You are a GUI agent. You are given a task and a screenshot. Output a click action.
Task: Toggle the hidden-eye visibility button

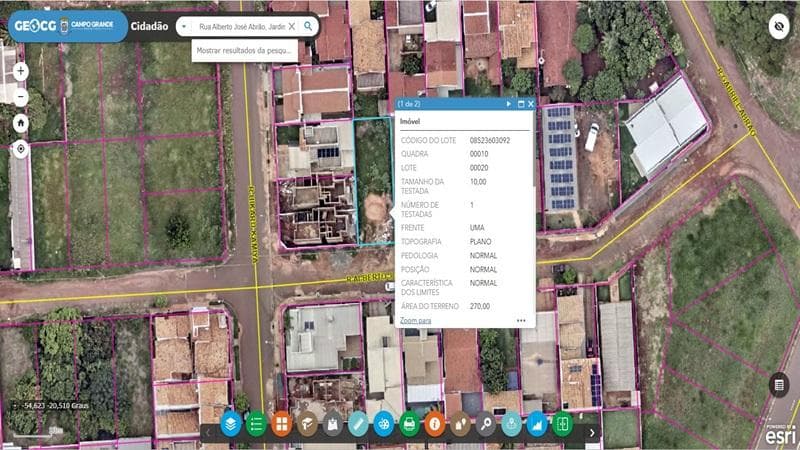tap(779, 27)
